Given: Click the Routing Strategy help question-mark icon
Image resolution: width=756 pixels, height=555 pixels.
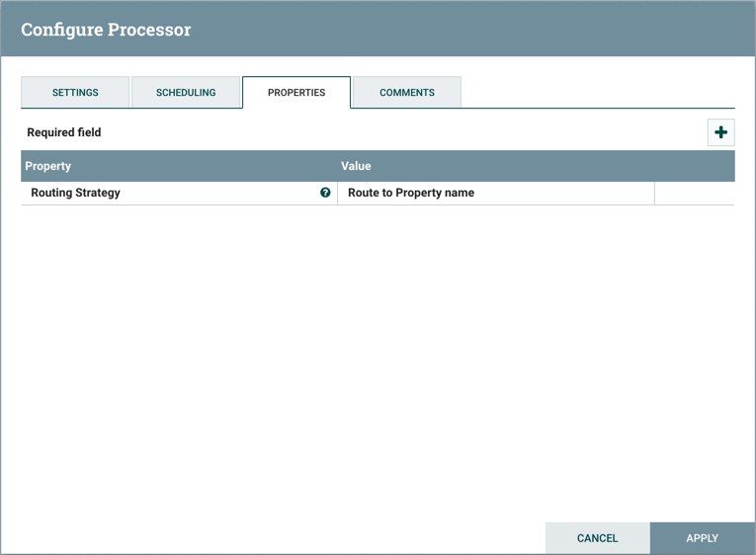Looking at the screenshot, I should tap(325, 193).
